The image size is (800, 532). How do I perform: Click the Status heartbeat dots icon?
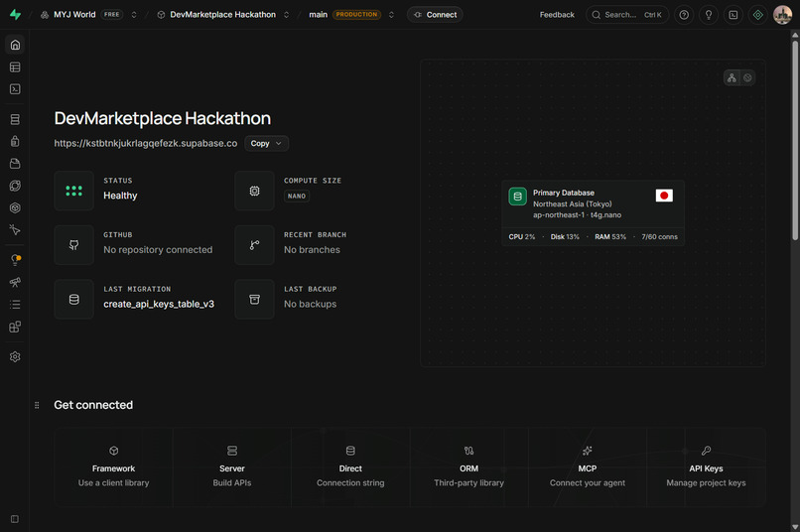74,191
